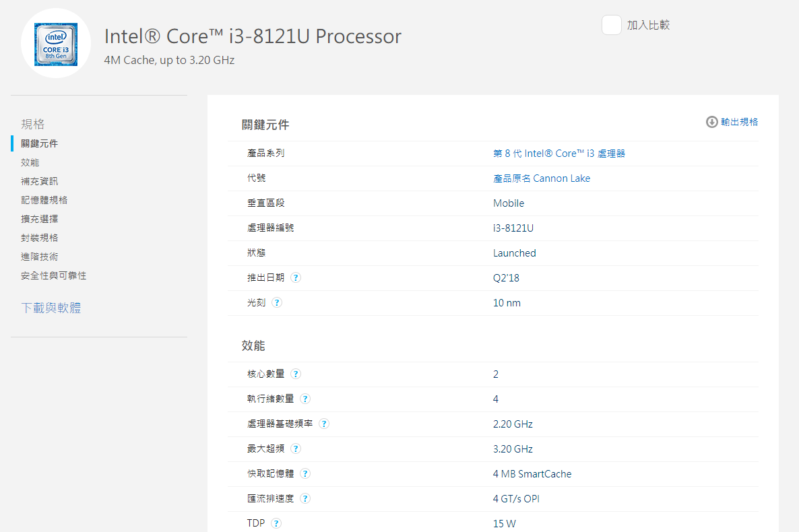The height and width of the screenshot is (532, 799).
Task: Click question mark beside 最大超頻
Action: point(296,449)
